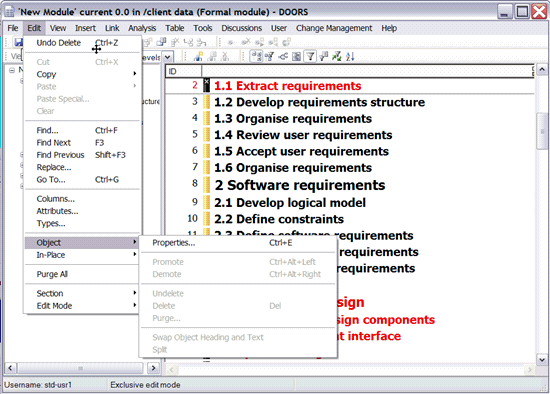Viewport: 550px width, 394px height.
Task: Click the hierarchy tree toolbar icon
Action: tap(188, 42)
